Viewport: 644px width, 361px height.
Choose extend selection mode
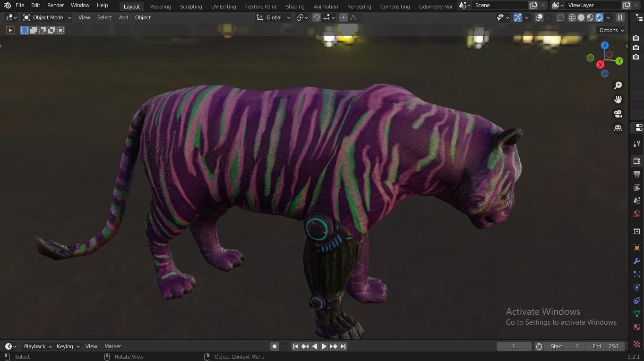click(34, 30)
